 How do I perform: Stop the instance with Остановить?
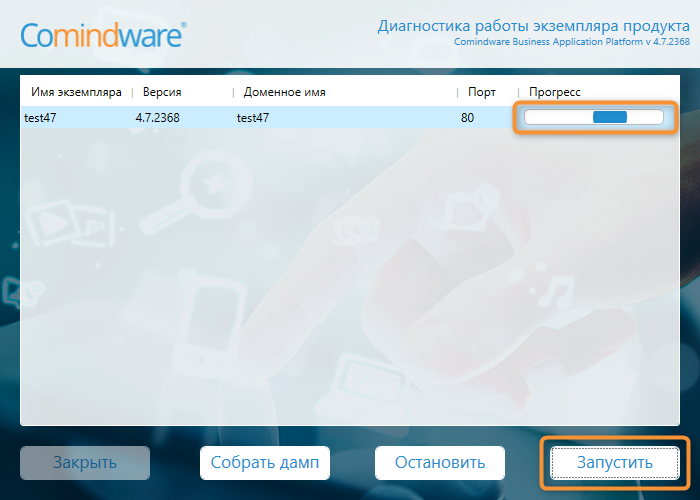[440, 462]
